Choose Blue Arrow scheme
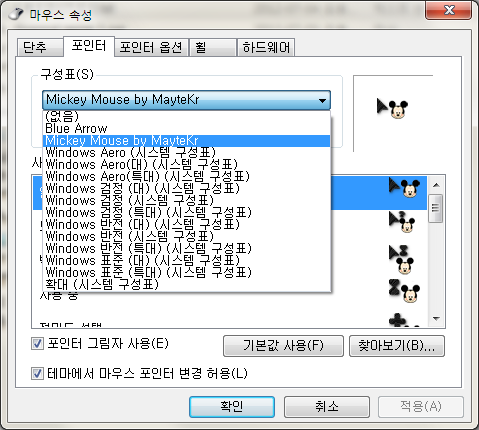The width and height of the screenshot is (479, 430). [187, 128]
